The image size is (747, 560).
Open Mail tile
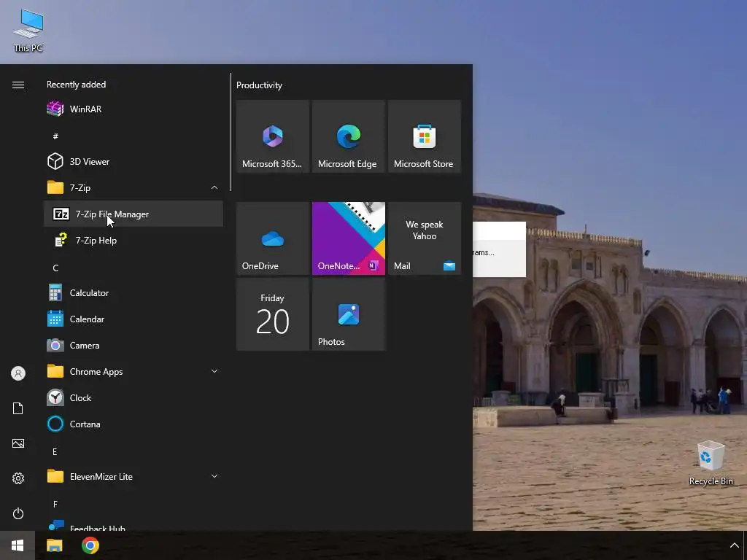coord(425,238)
